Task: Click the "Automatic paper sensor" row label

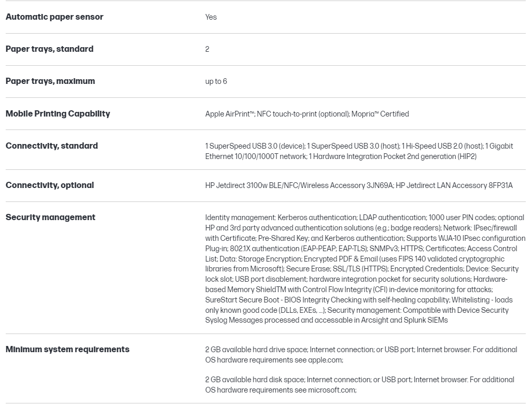Action: [x=54, y=17]
